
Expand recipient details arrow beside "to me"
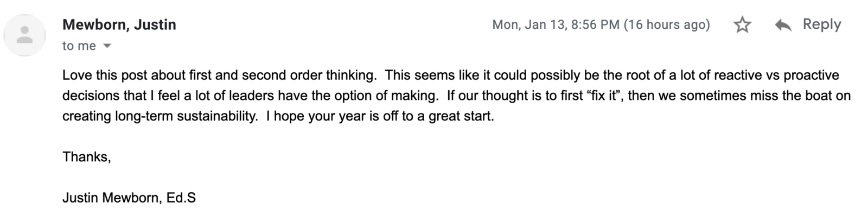pyautogui.click(x=107, y=46)
